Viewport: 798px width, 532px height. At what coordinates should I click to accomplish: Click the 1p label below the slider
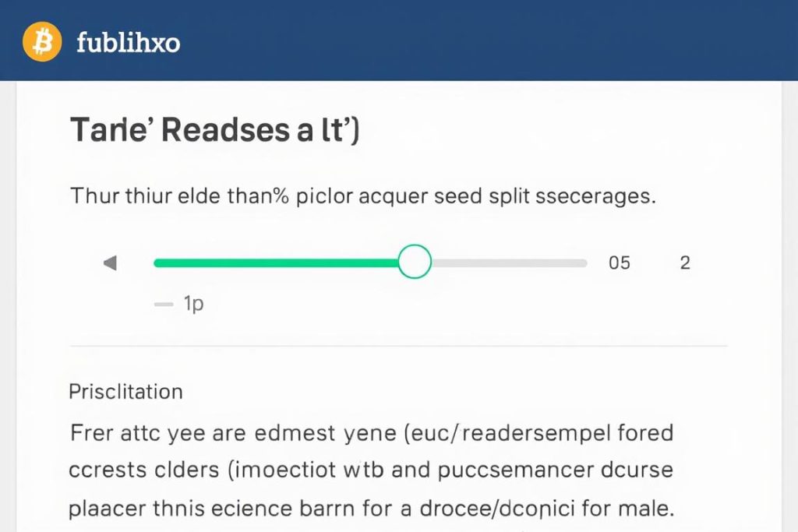point(193,304)
